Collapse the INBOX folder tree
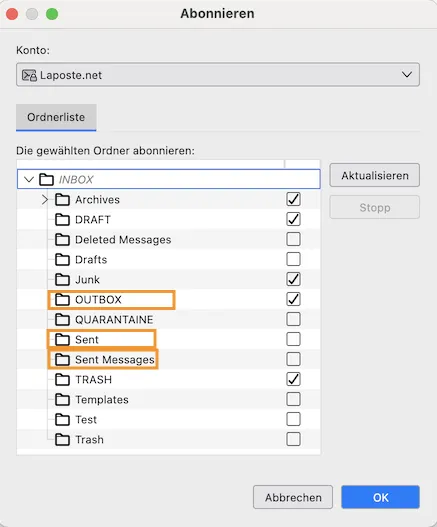Image resolution: width=437 pixels, height=527 pixels. pos(29,179)
